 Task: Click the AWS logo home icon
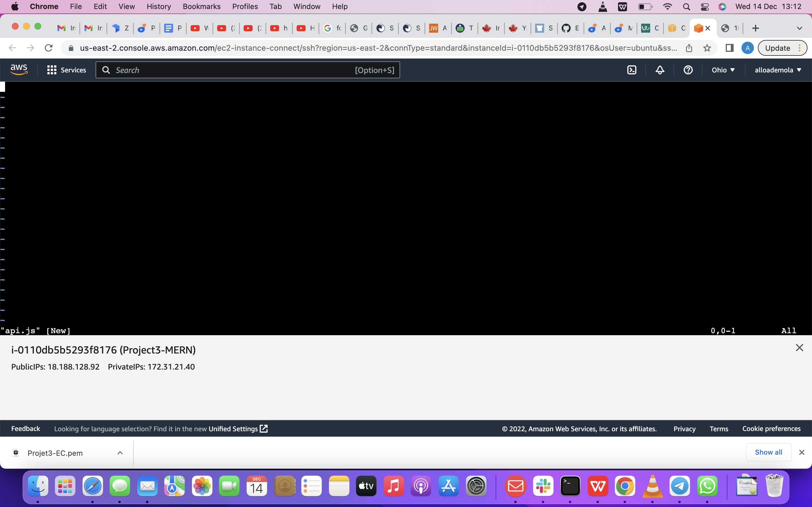(x=19, y=70)
